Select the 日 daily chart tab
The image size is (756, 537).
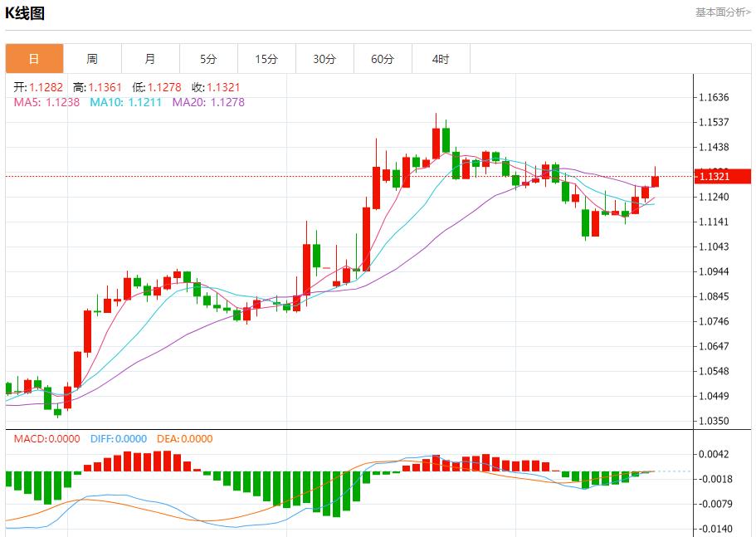34,59
